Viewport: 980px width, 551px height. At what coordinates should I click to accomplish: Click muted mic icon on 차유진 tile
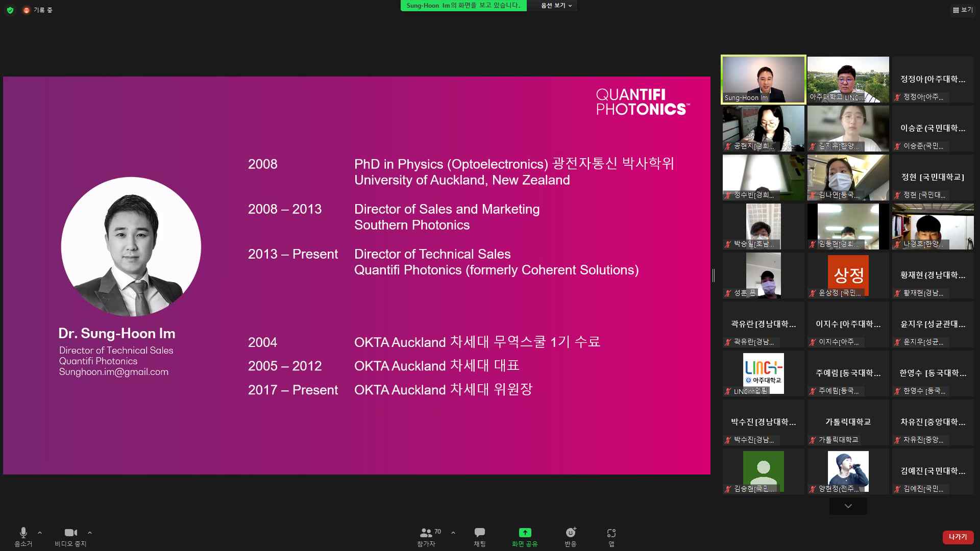click(x=897, y=440)
